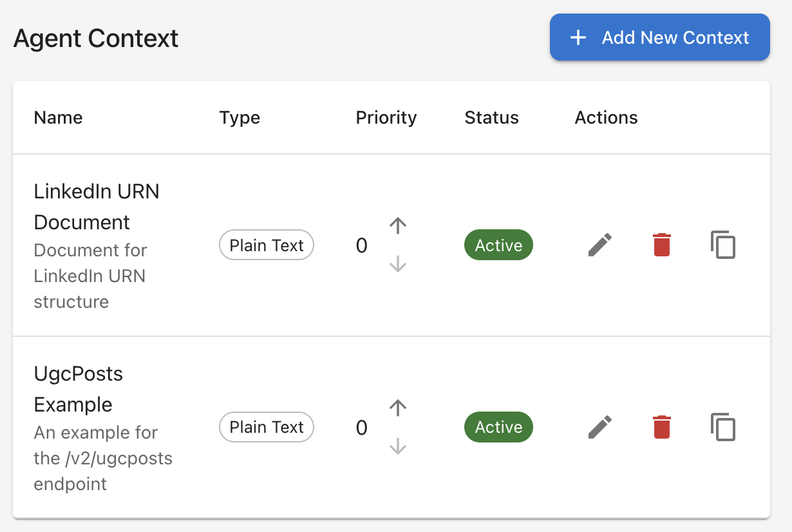
Task: Edit the LinkedIn URN Document context
Action: click(600, 245)
